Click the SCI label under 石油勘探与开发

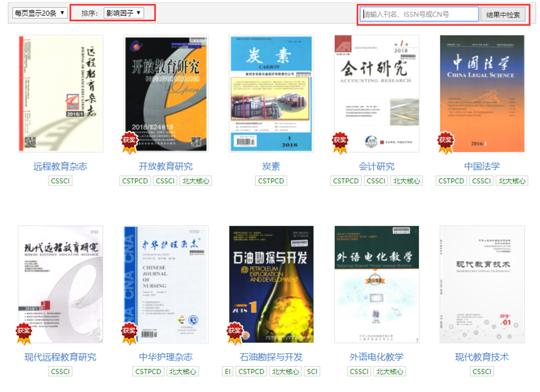[311, 371]
